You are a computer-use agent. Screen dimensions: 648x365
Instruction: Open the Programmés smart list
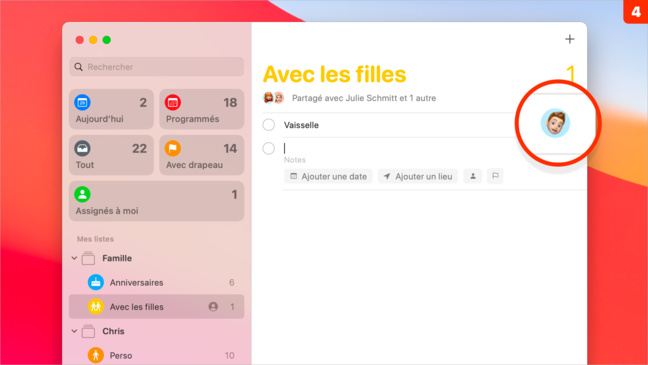click(x=202, y=109)
